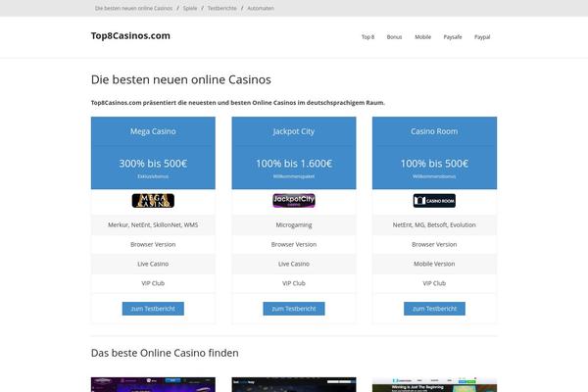Click the Testberichte breadcrumb link

coord(222,8)
